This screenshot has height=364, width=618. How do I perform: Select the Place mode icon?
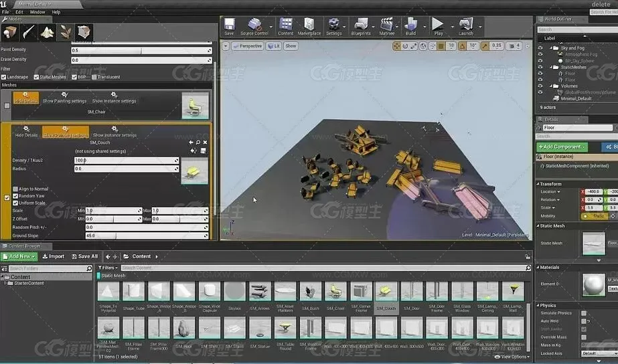tap(9, 33)
